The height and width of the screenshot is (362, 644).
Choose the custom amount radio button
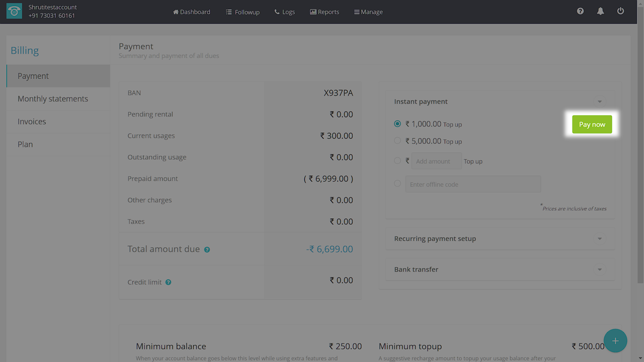click(x=397, y=161)
